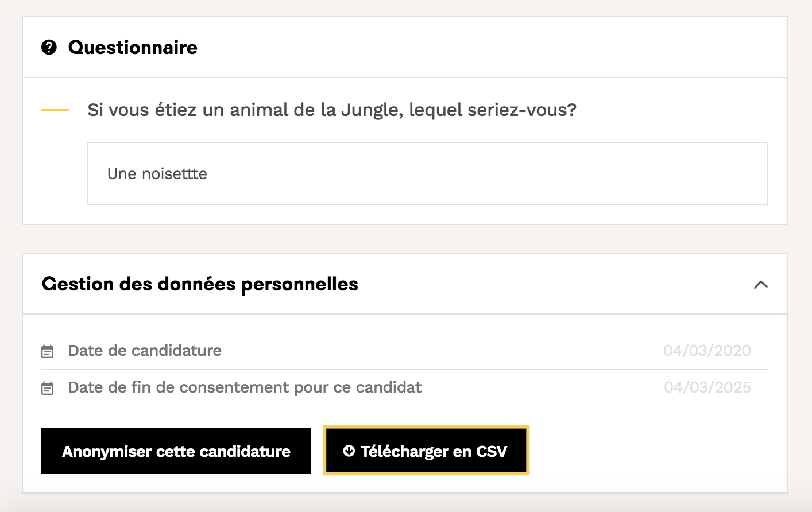Download the application via Télécharger en CSV
The height and width of the screenshot is (512, 812).
(x=426, y=451)
